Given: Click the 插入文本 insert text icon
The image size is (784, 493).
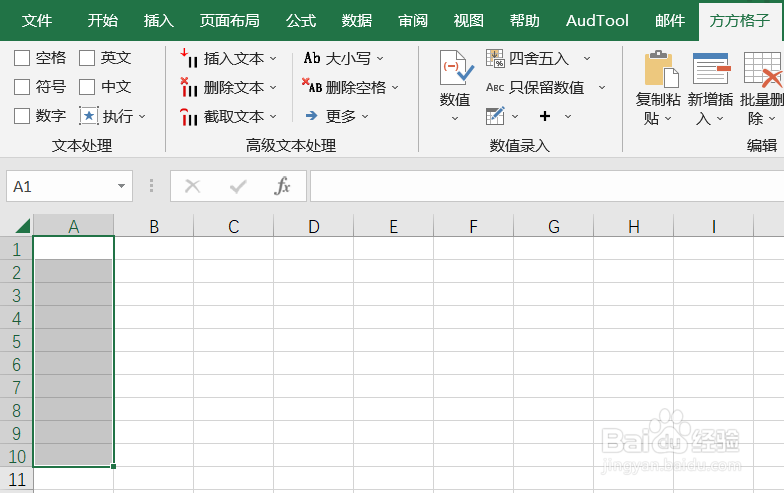Looking at the screenshot, I should pyautogui.click(x=189, y=58).
